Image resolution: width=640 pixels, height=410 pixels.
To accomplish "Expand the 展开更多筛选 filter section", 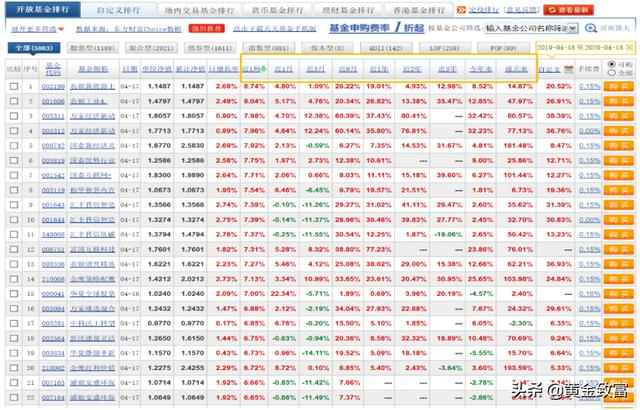I will pyautogui.click(x=38, y=29).
